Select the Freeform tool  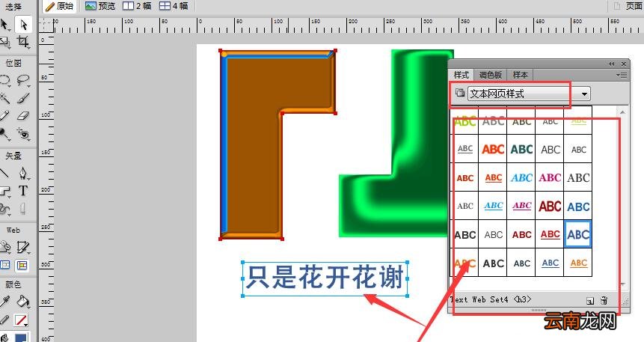5,209
